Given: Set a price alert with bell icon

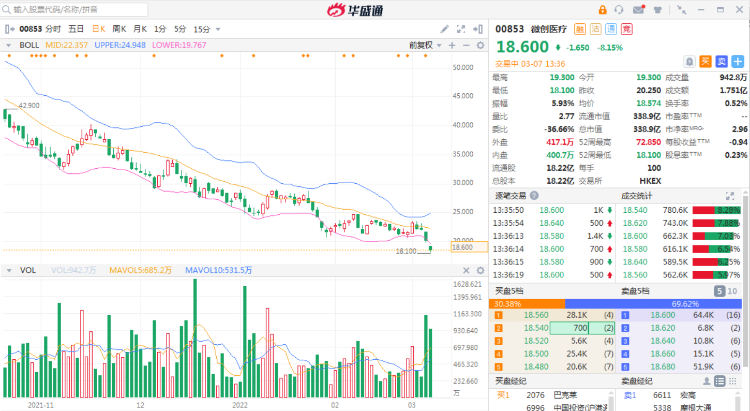Looking at the screenshot, I should [x=689, y=61].
